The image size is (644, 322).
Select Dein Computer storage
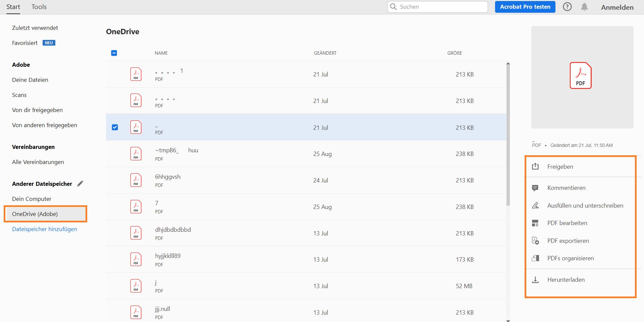(x=32, y=199)
